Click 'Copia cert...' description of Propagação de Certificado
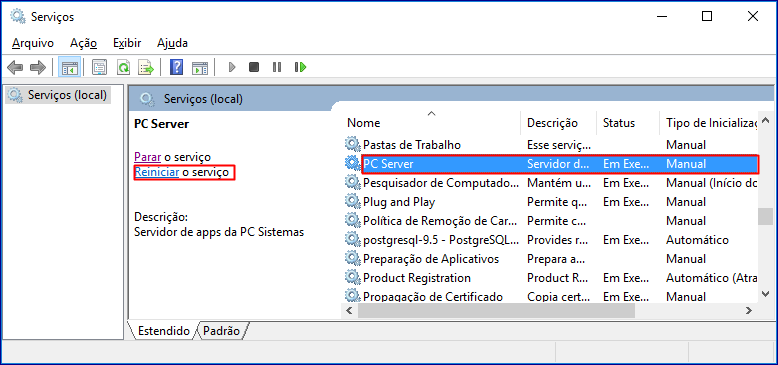This screenshot has width=778, height=365. click(560, 297)
